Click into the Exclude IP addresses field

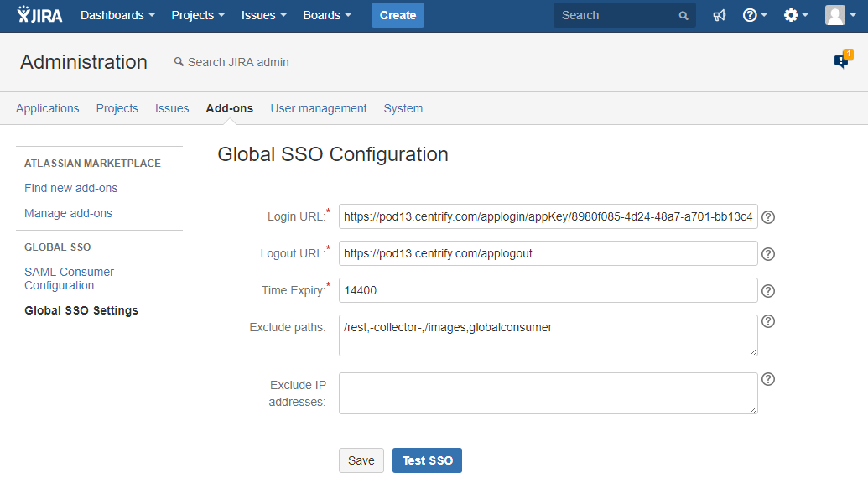(548, 393)
